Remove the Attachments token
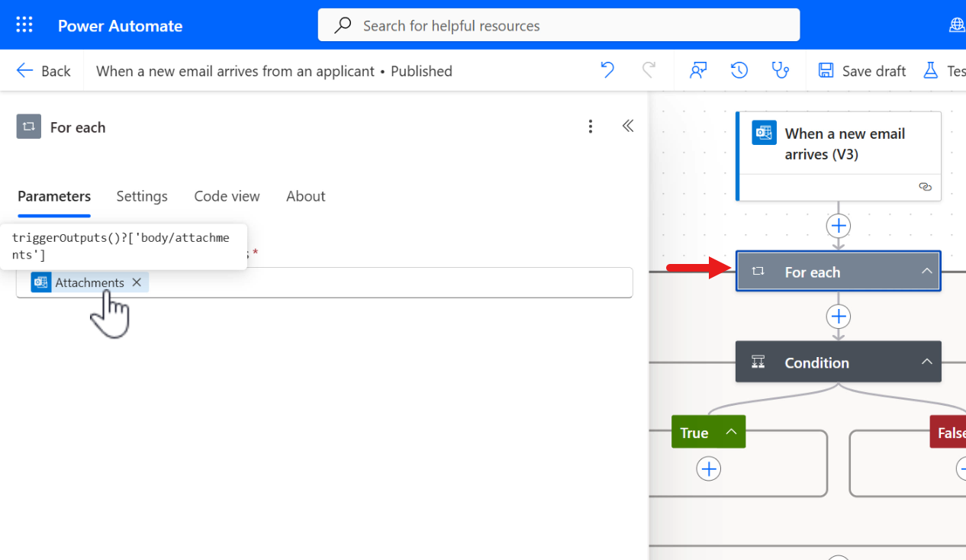 click(137, 282)
